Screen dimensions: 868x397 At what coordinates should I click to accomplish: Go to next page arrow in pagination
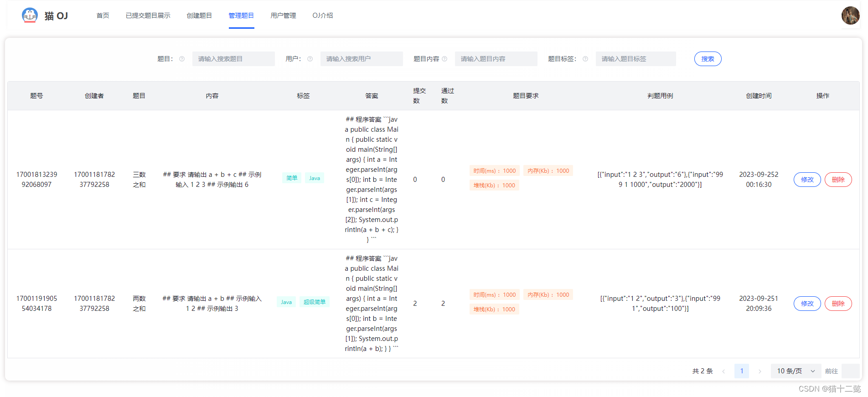(759, 371)
